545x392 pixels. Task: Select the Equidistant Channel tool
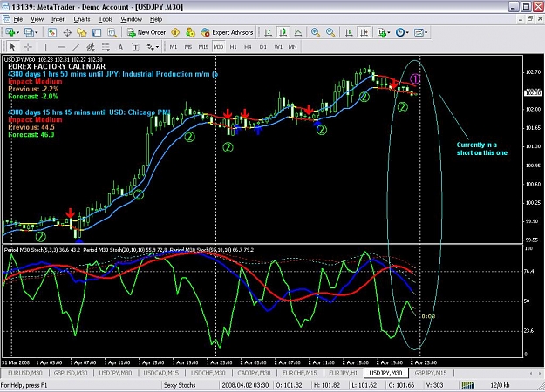[x=91, y=47]
